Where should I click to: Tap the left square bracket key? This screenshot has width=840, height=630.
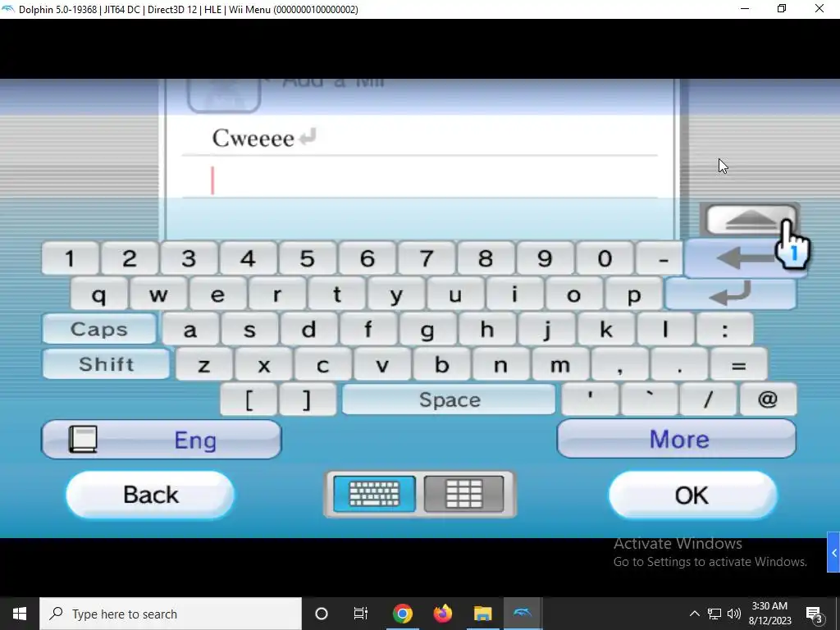[x=249, y=399]
